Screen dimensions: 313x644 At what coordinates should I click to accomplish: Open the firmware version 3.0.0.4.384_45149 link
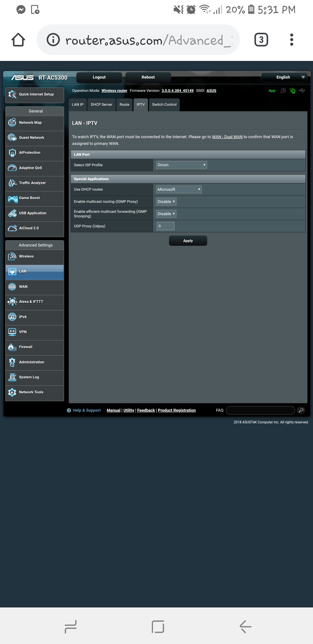point(178,91)
